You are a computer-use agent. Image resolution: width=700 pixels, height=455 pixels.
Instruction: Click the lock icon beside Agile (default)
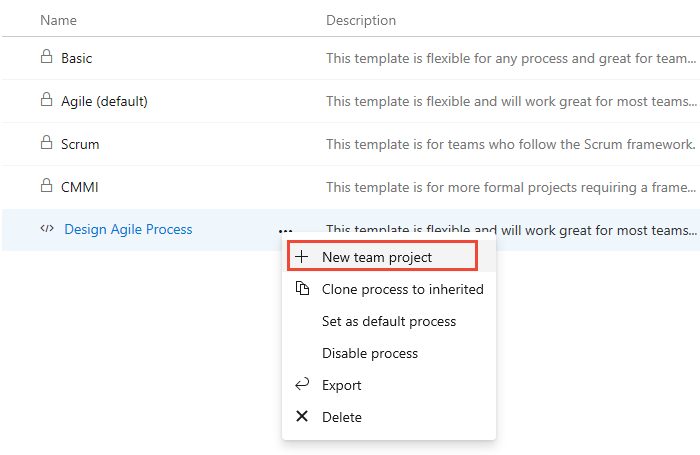pos(45,101)
